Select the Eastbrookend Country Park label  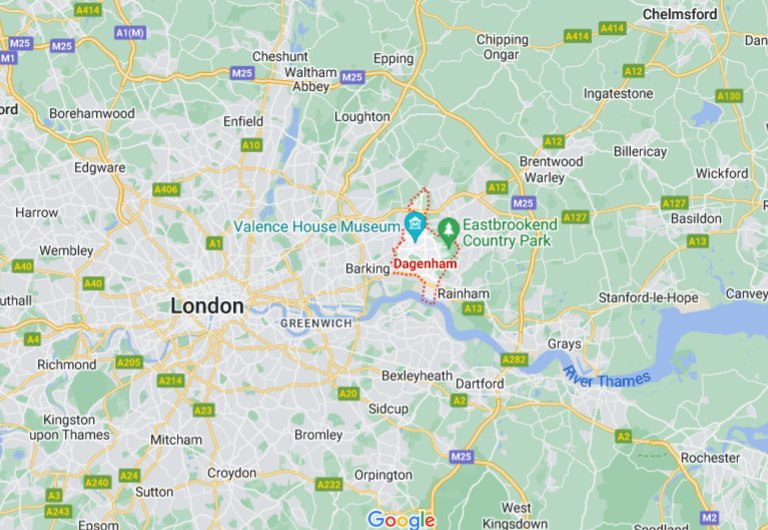tap(509, 233)
